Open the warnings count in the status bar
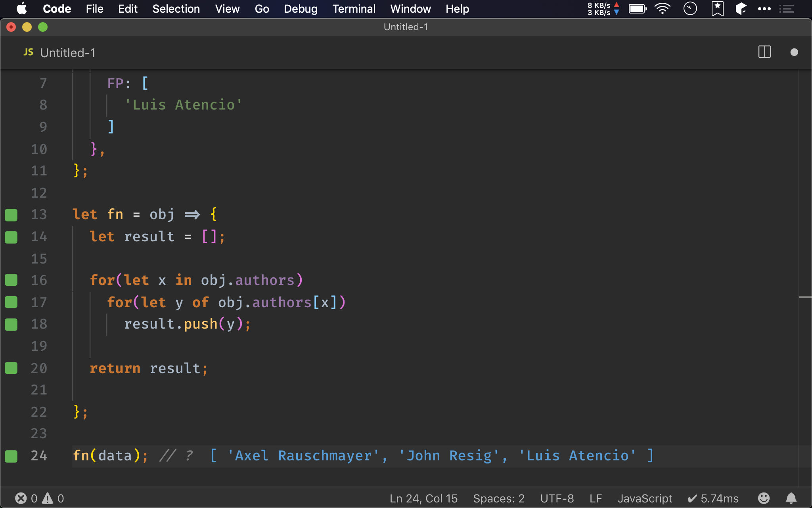This screenshot has height=508, width=812. click(53, 498)
